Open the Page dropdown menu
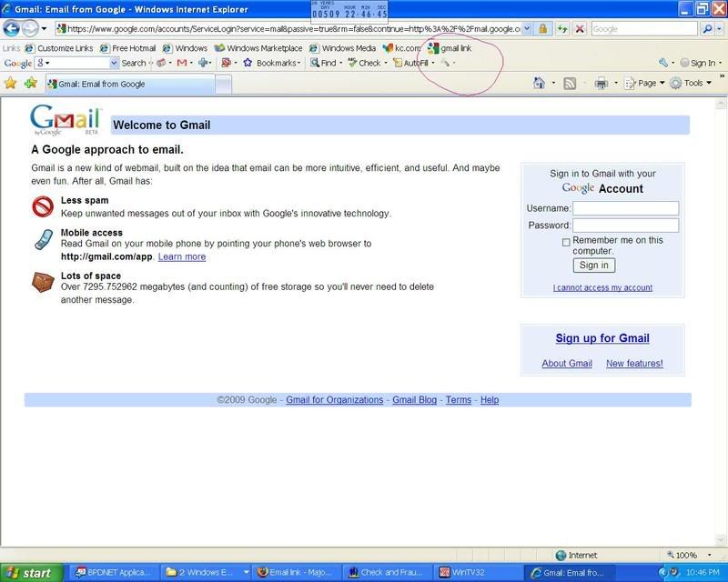Viewport: 728px width, 582px height. click(x=647, y=83)
